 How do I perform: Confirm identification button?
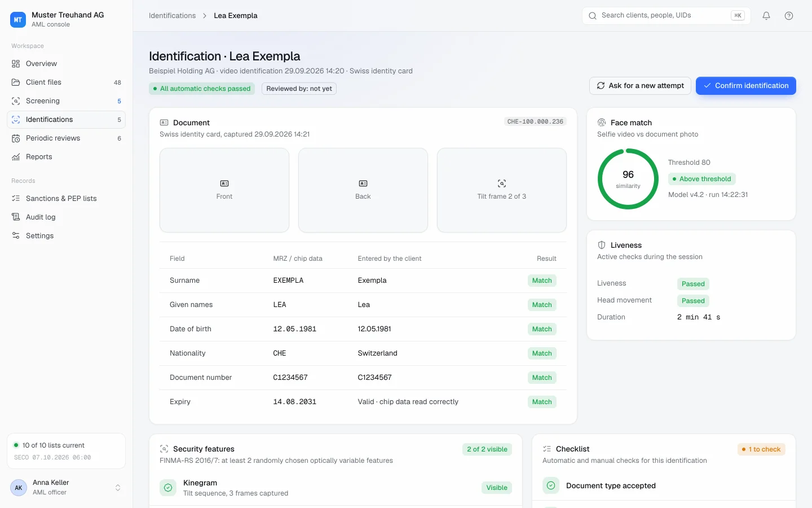[x=745, y=86]
